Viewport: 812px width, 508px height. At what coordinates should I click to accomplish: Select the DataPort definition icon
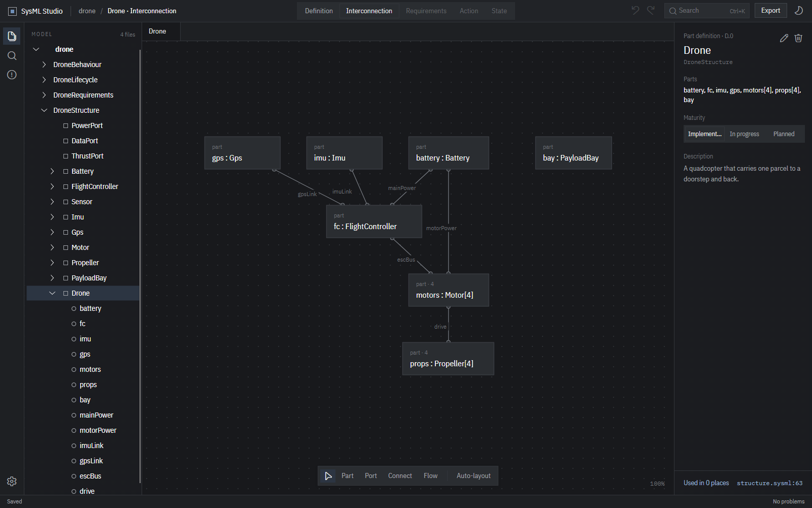[65, 141]
